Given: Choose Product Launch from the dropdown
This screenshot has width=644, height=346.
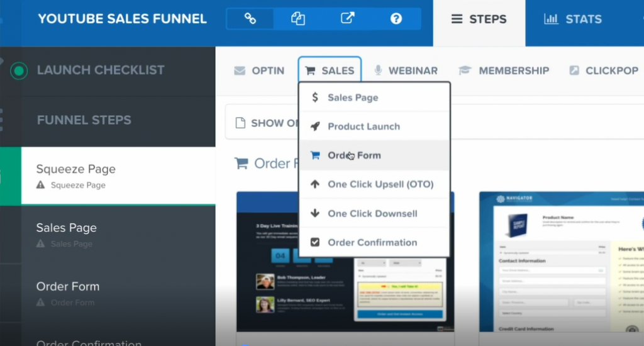Looking at the screenshot, I should click(x=375, y=126).
